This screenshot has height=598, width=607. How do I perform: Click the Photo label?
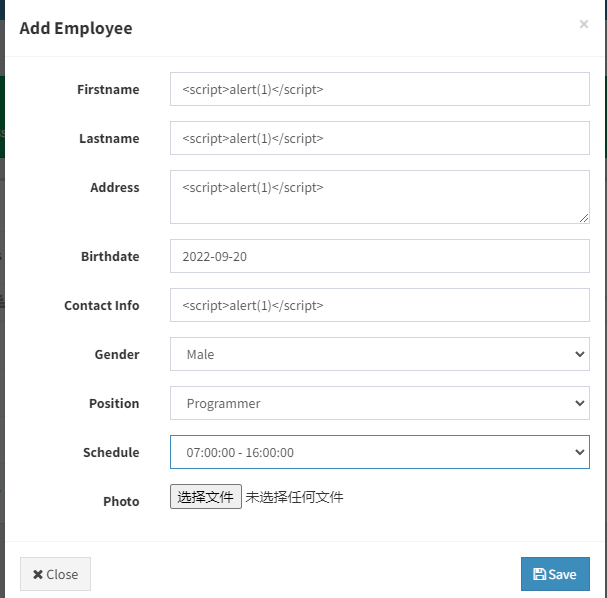click(121, 501)
